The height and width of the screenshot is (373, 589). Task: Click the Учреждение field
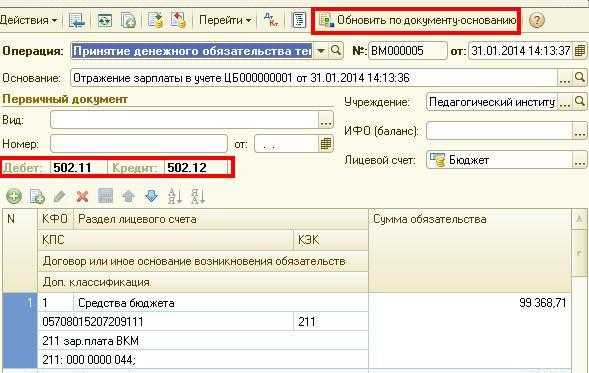[x=491, y=102]
